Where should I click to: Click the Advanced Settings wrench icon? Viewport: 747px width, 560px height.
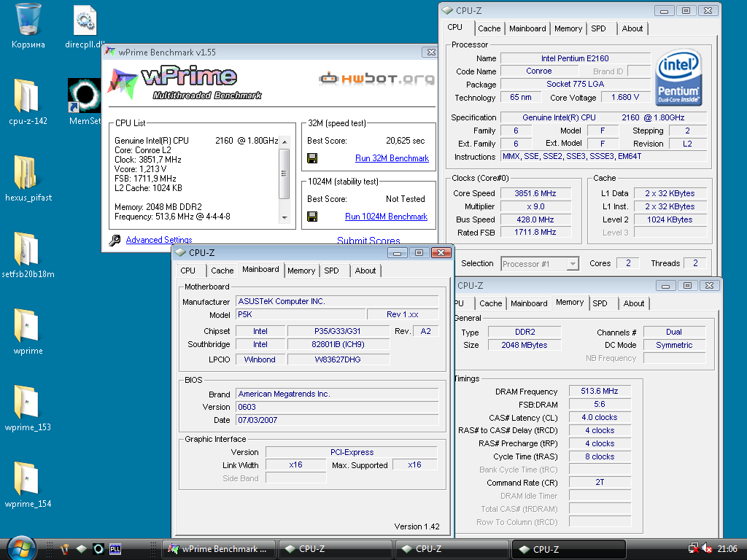coord(115,240)
